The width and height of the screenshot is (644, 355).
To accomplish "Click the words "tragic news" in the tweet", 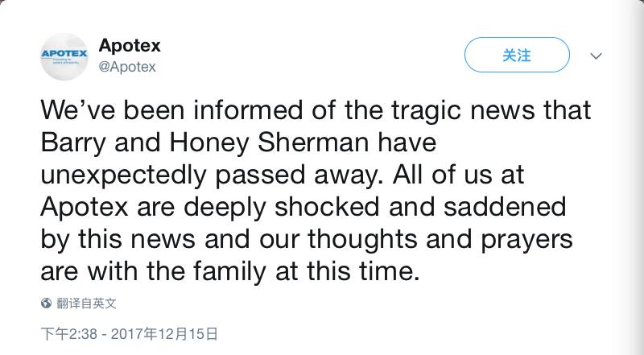I will 463,111.
